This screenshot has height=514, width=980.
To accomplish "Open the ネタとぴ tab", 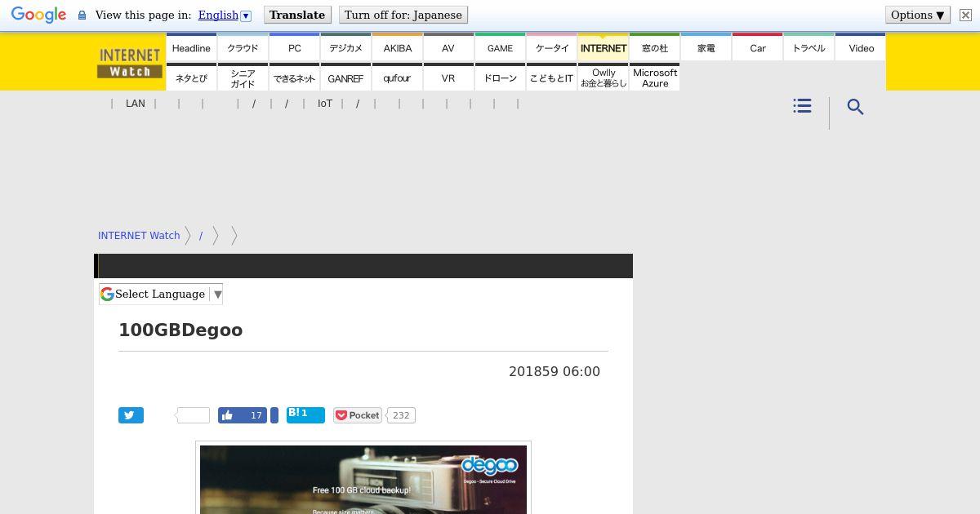I will (191, 78).
